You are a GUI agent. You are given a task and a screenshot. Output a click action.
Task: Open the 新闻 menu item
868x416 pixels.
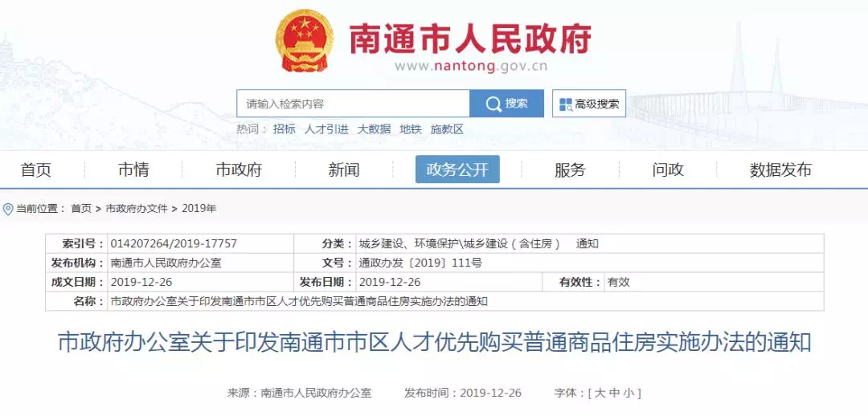(x=344, y=169)
